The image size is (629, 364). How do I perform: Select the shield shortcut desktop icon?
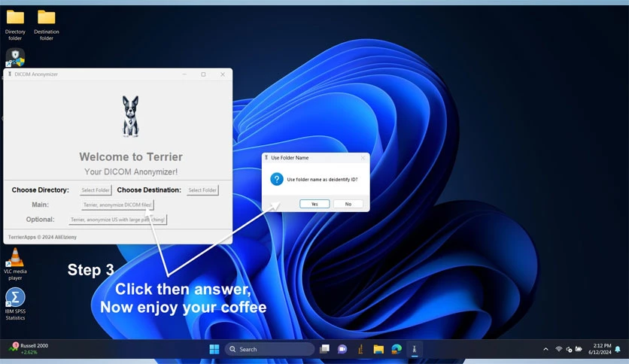(15, 57)
